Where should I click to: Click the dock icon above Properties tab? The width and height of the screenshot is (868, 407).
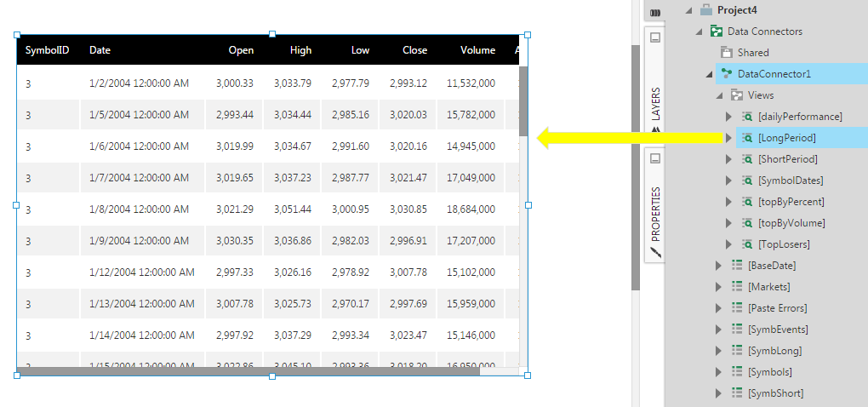click(655, 159)
